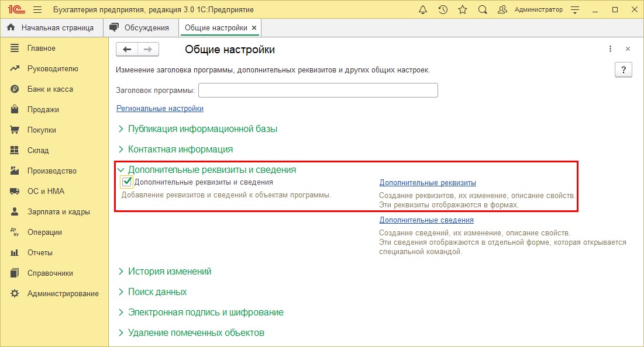644x347 pixels.
Task: Open Банк и касса section
Action: pyautogui.click(x=50, y=89)
